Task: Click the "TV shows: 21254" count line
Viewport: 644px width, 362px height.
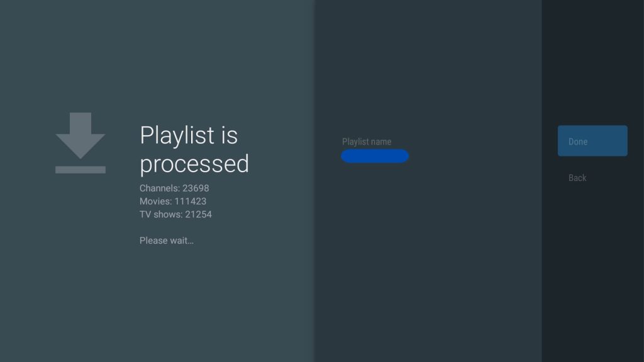Action: point(175,214)
